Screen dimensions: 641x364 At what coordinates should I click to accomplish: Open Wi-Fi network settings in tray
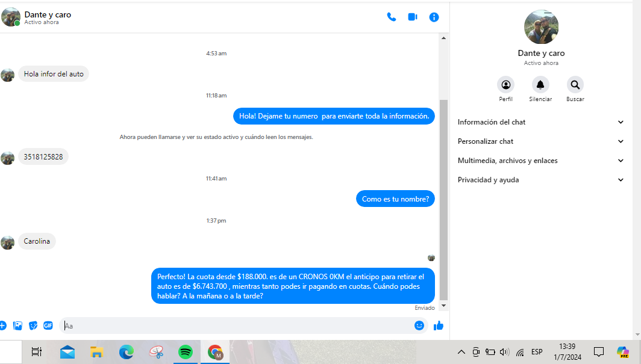(x=520, y=352)
